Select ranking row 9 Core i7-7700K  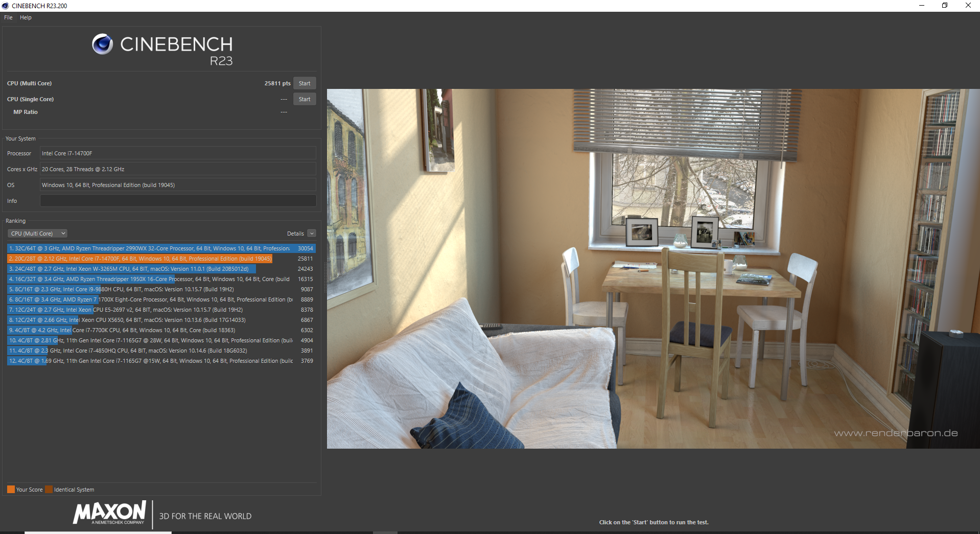tap(161, 330)
